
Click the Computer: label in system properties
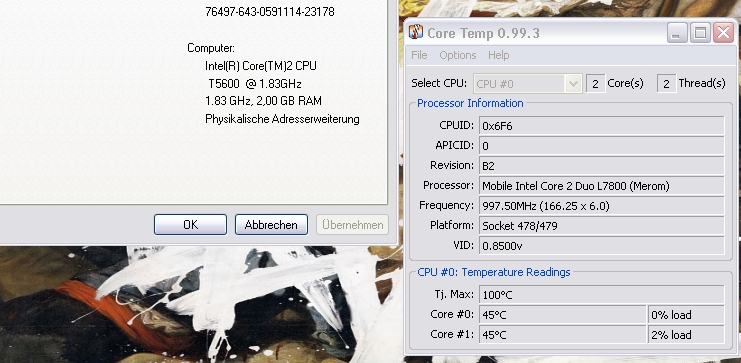(211, 48)
